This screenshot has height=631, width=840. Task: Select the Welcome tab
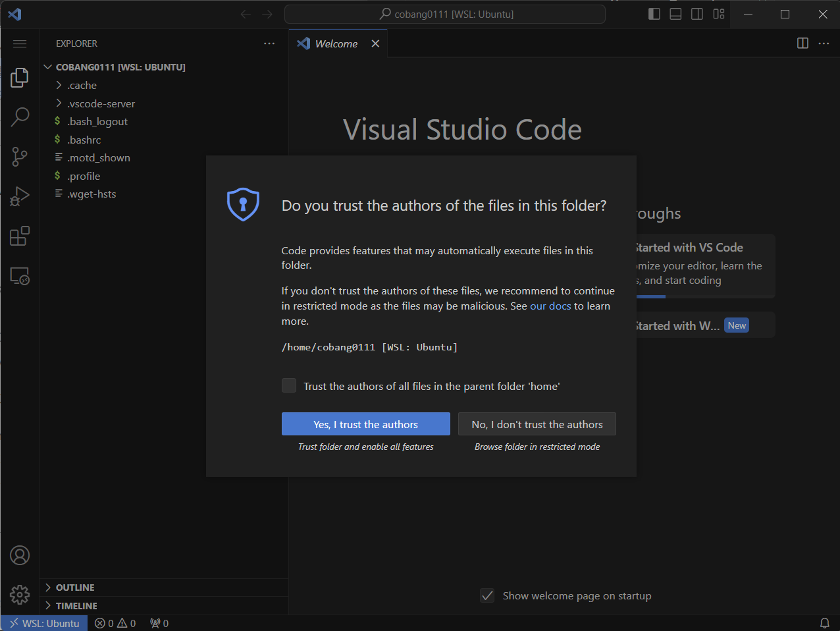pyautogui.click(x=336, y=43)
